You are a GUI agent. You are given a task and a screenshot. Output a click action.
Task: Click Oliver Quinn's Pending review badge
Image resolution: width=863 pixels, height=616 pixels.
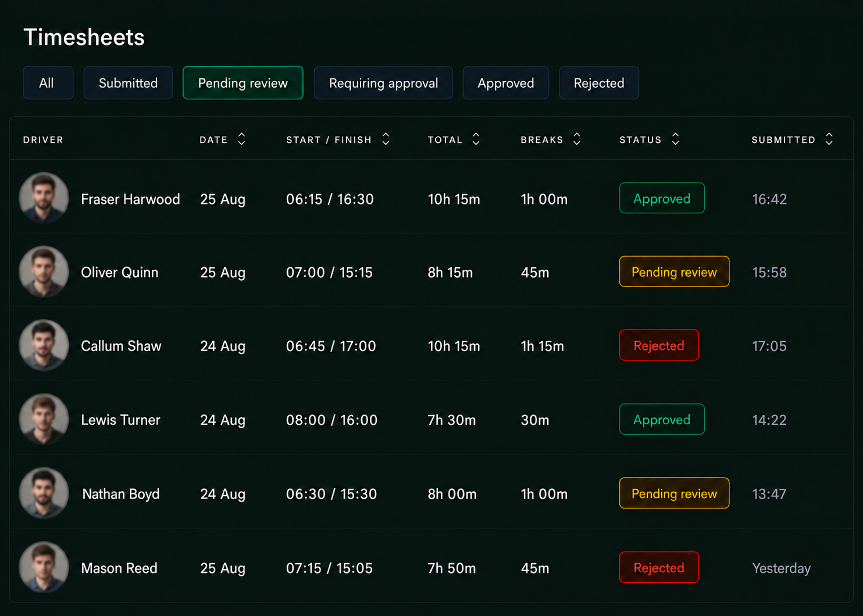(x=674, y=272)
